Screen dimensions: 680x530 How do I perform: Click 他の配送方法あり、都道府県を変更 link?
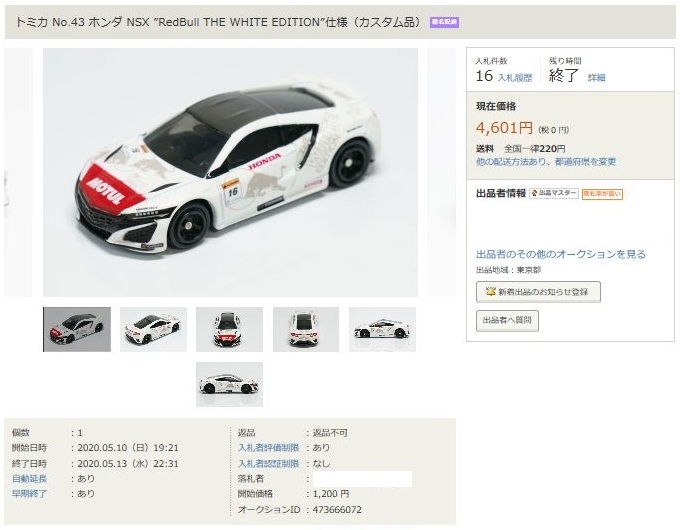pos(546,161)
